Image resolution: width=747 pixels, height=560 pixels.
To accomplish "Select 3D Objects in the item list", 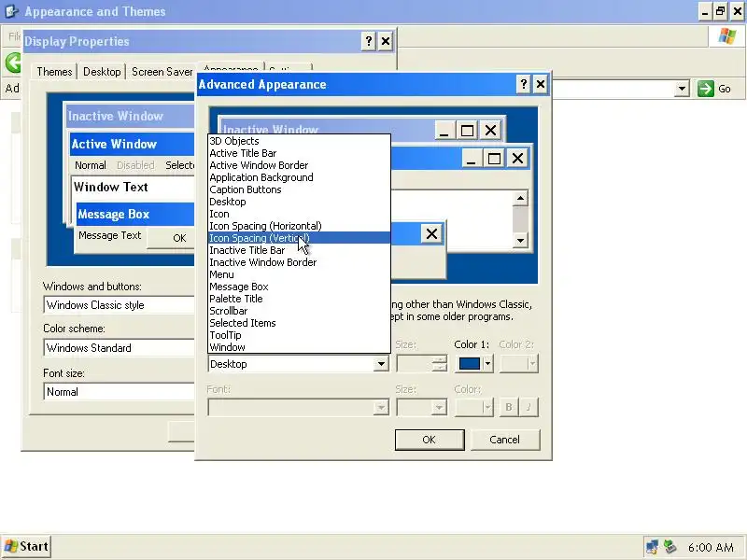I will [299, 141].
